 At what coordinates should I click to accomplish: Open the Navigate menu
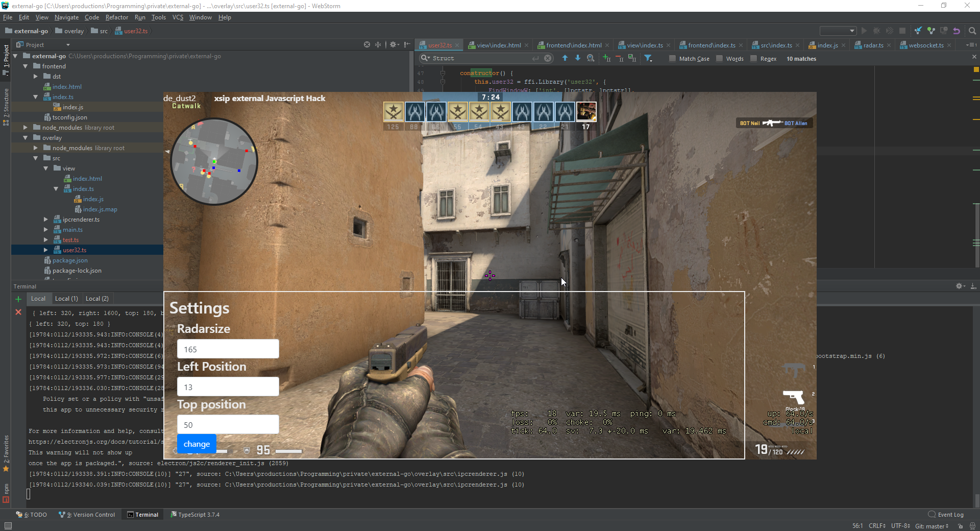pos(66,17)
